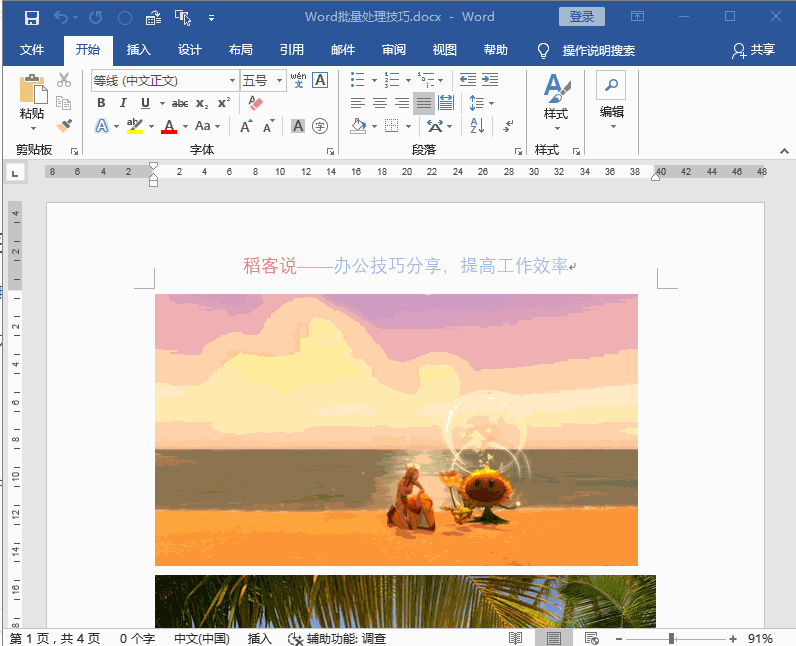
Task: Save the document with the floppy disk icon
Action: point(31,18)
